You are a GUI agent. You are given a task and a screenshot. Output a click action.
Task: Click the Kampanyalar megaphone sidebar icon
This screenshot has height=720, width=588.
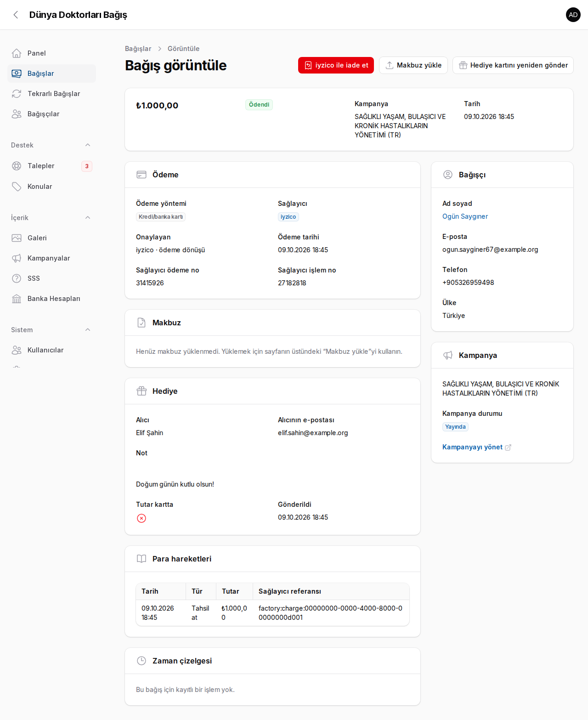coord(17,258)
